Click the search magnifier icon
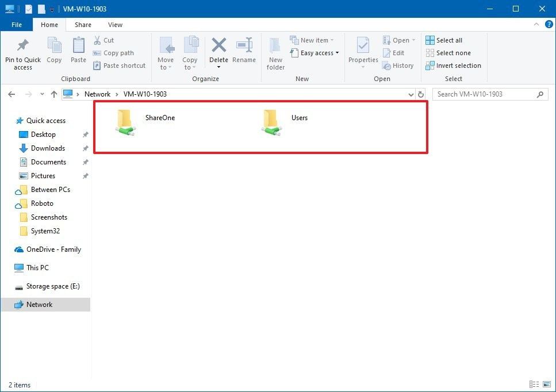This screenshot has width=556, height=392. coord(540,94)
